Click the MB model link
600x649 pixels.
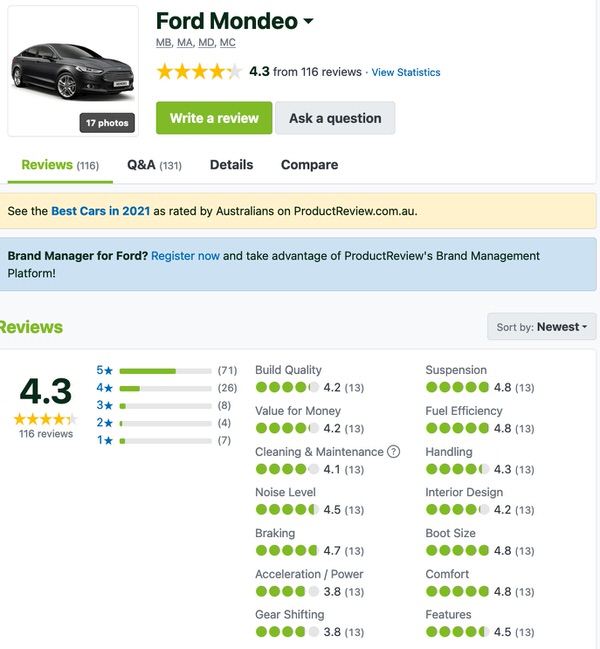(x=164, y=43)
